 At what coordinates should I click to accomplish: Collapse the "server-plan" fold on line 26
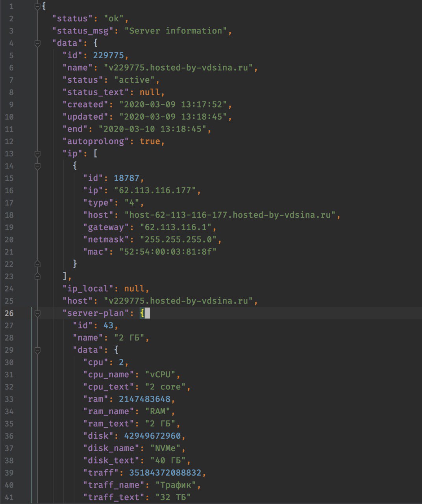pos(37,313)
